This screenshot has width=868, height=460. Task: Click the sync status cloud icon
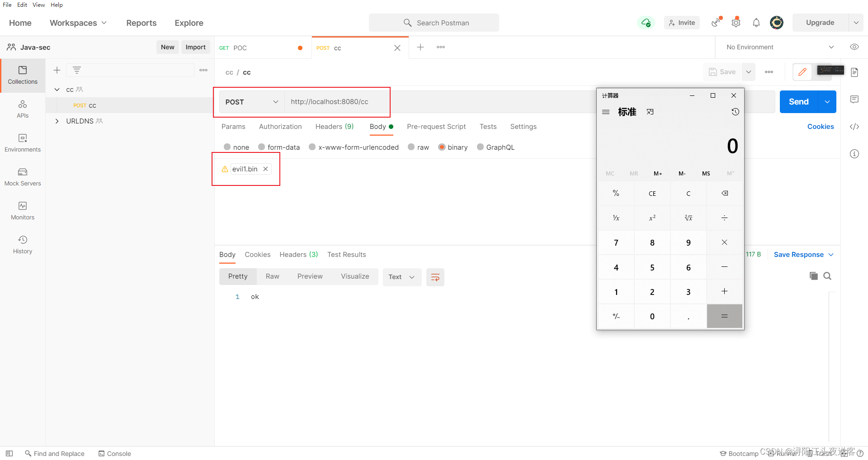(646, 23)
